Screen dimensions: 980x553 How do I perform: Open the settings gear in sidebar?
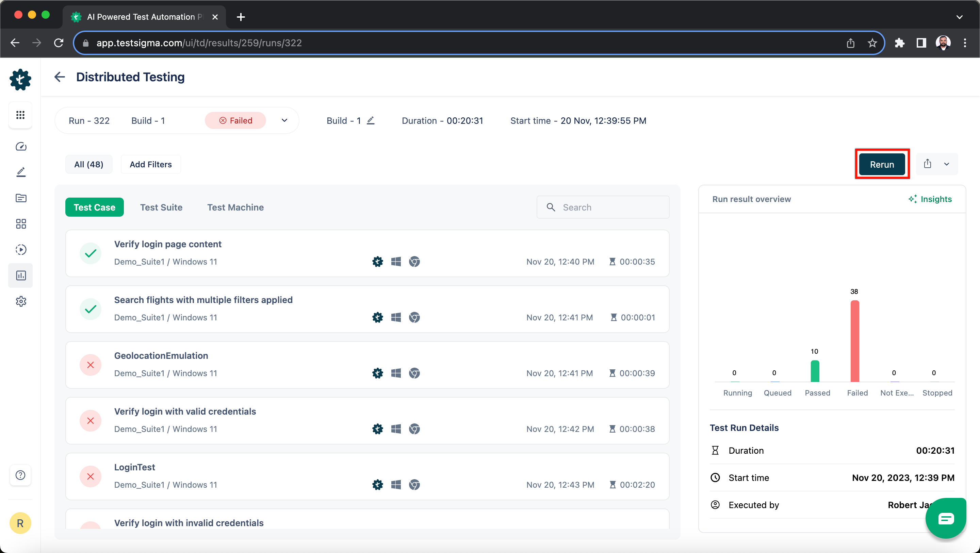[x=21, y=301]
